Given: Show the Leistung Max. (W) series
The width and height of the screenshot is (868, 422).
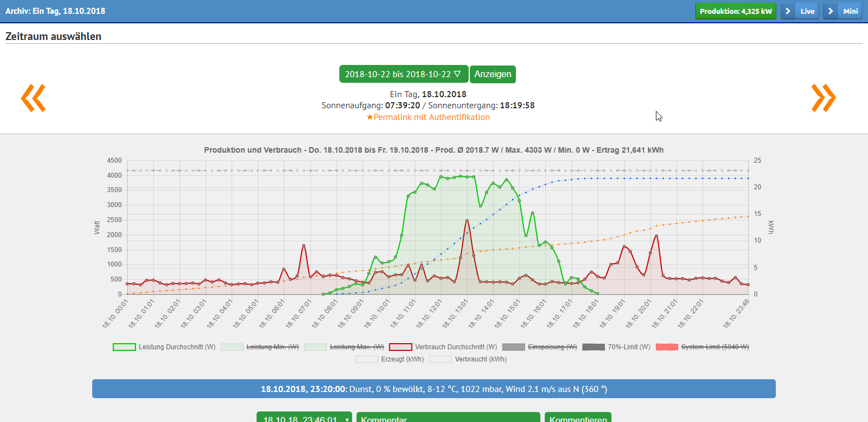Looking at the screenshot, I should 344,347.
